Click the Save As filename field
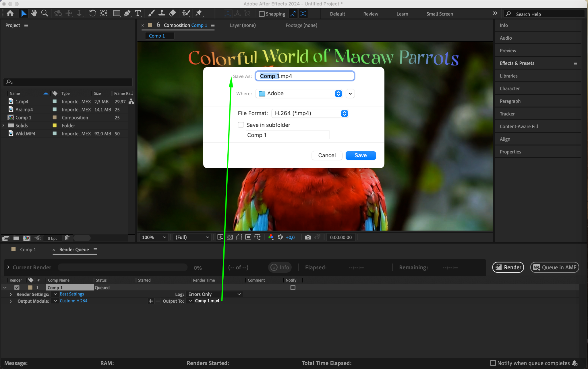The width and height of the screenshot is (588, 369). (x=305, y=76)
